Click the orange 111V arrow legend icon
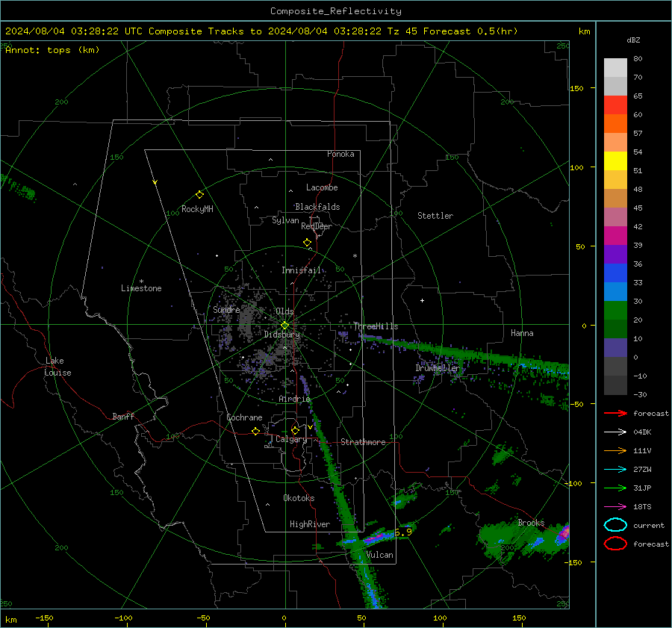672x628 pixels. pyautogui.click(x=615, y=450)
